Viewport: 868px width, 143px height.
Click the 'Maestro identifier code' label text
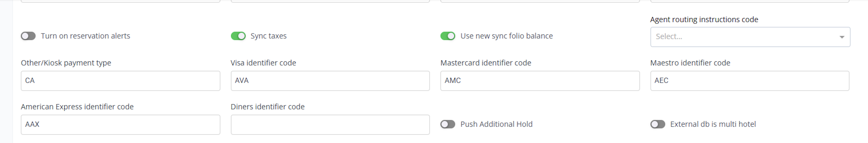coord(690,63)
